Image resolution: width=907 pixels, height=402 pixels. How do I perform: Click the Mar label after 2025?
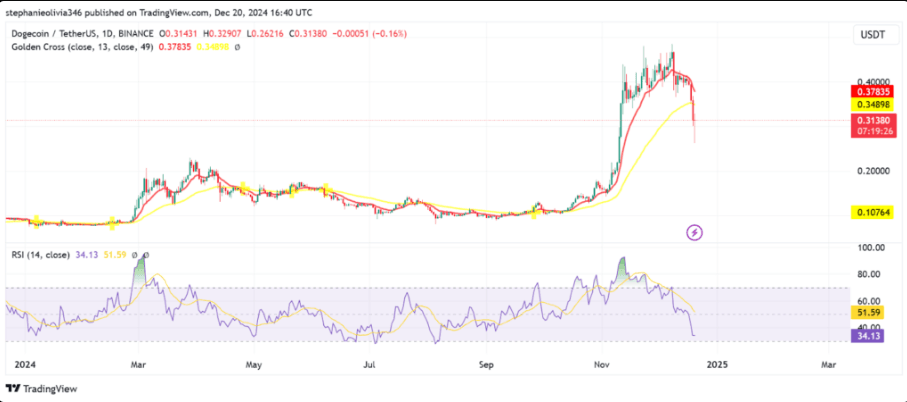pos(829,365)
